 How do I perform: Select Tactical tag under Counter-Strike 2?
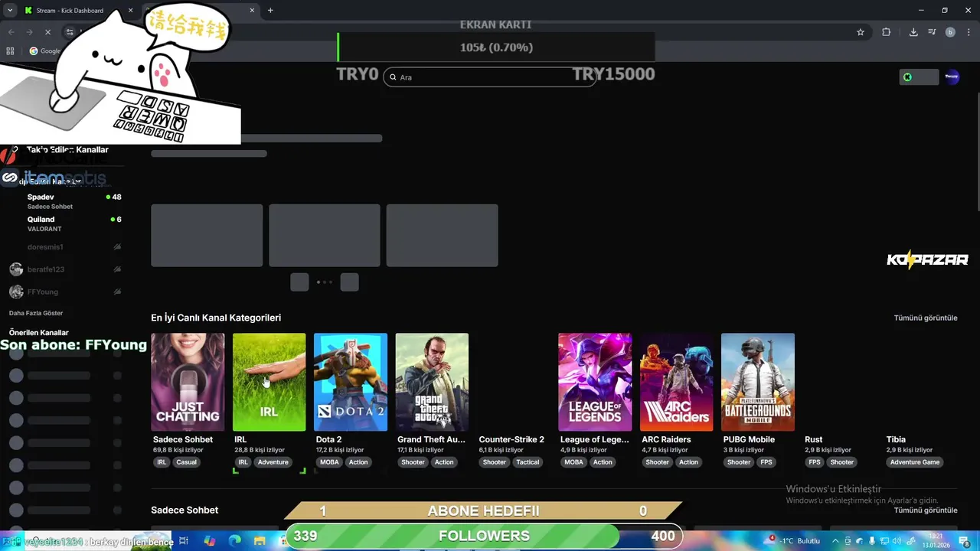tap(528, 462)
